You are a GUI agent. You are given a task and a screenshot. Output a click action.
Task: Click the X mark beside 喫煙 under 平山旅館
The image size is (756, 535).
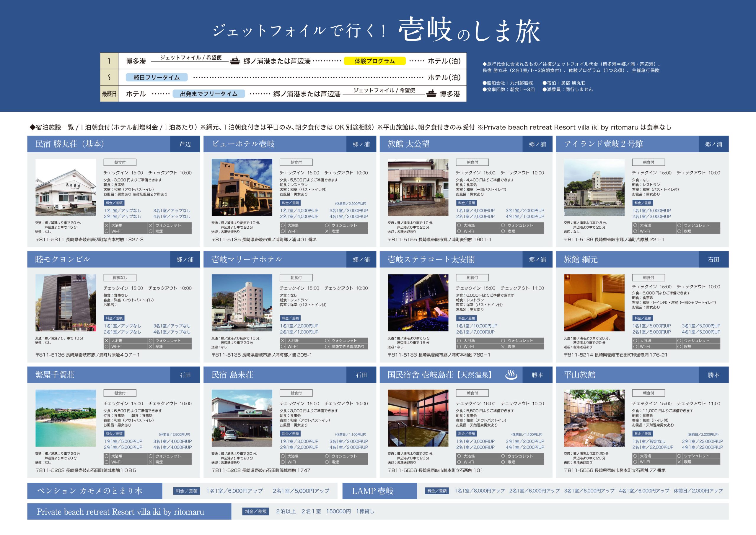click(679, 462)
